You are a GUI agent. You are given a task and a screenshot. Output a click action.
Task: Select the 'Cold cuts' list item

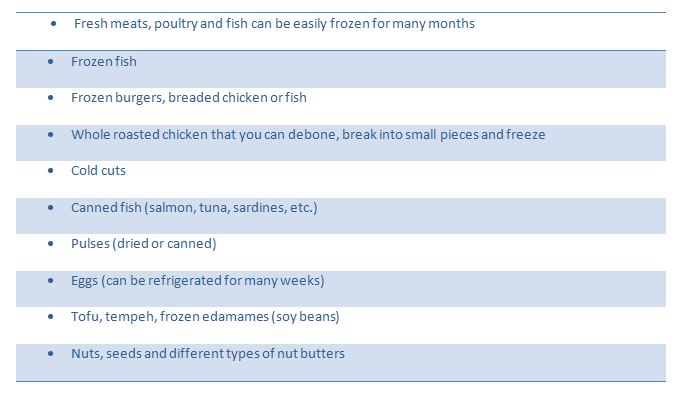(98, 170)
